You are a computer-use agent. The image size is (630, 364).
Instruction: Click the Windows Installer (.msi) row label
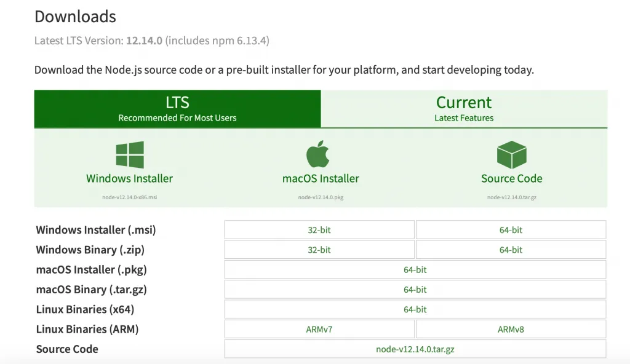point(95,230)
